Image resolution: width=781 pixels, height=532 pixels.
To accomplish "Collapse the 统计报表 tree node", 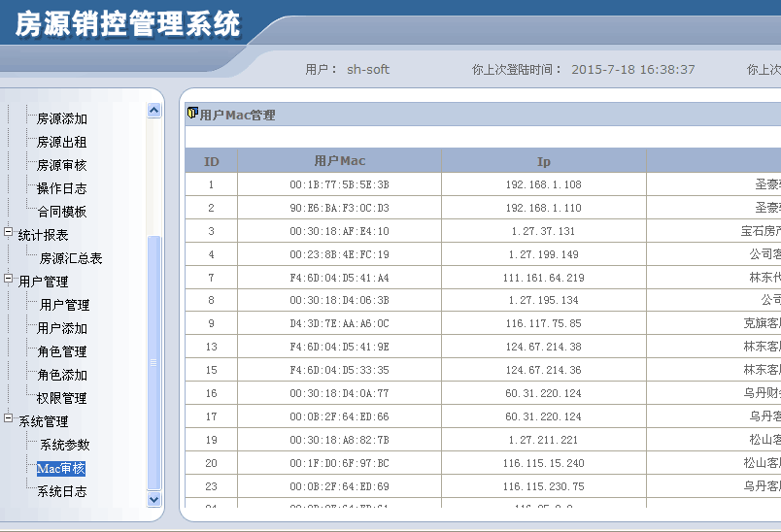I will [9, 234].
